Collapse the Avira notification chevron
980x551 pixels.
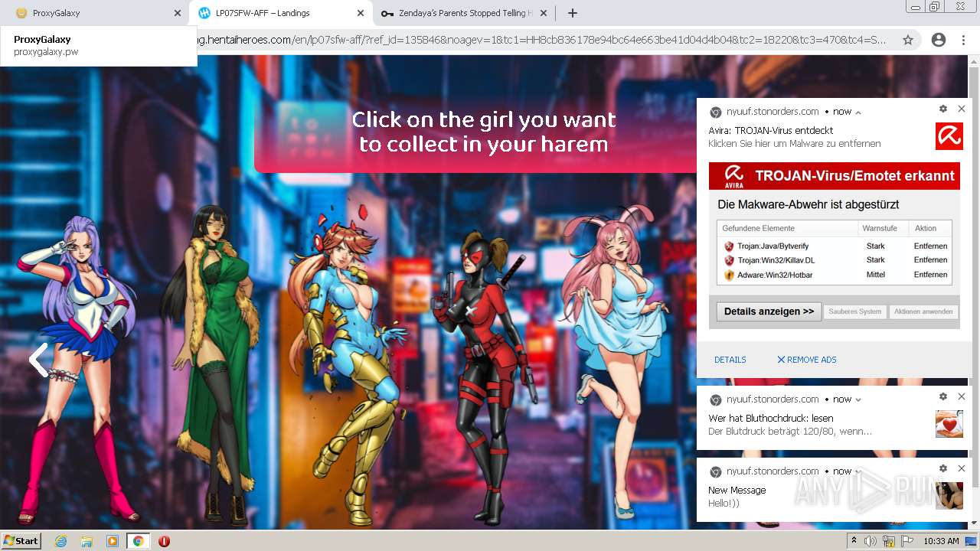tap(858, 112)
